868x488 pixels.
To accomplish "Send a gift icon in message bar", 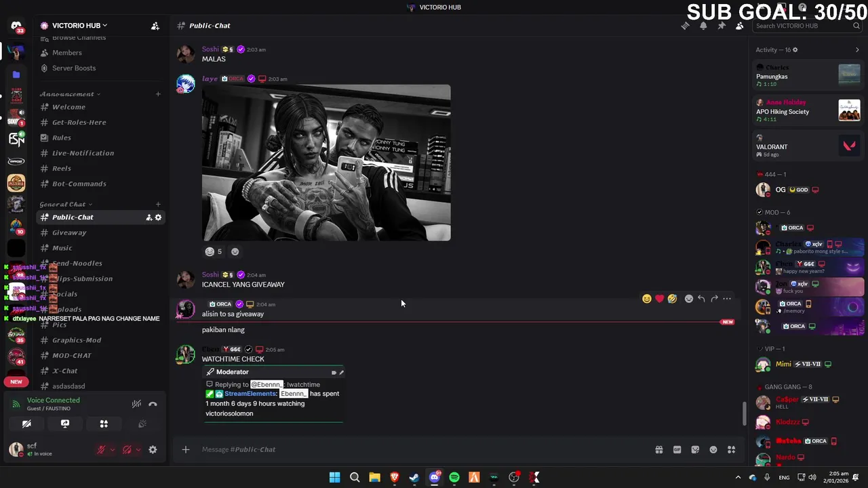I will [x=658, y=449].
